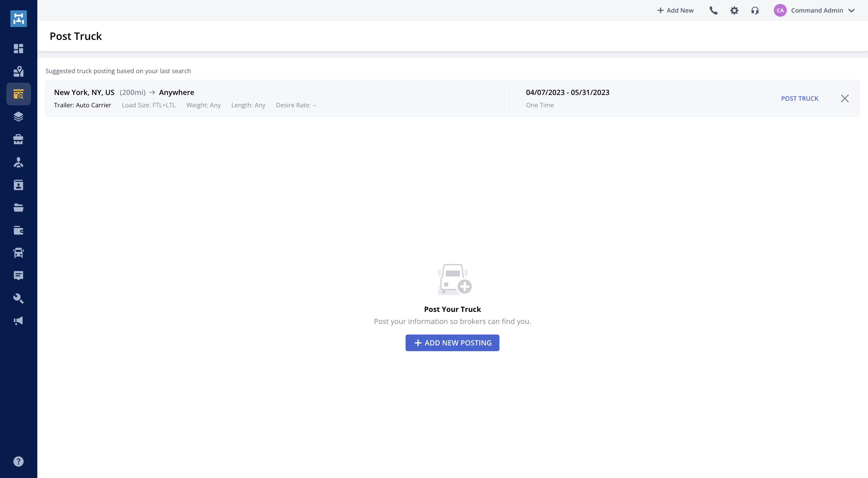Click the headset support icon

755,10
